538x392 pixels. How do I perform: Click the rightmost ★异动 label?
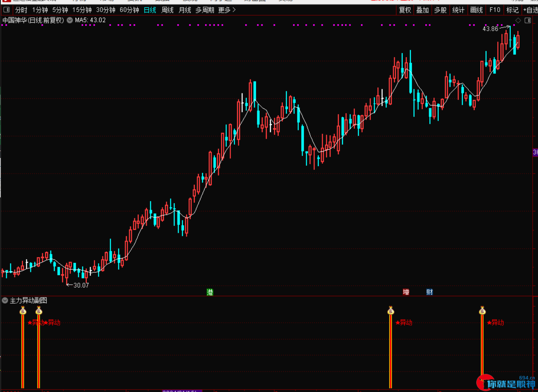pos(496,322)
